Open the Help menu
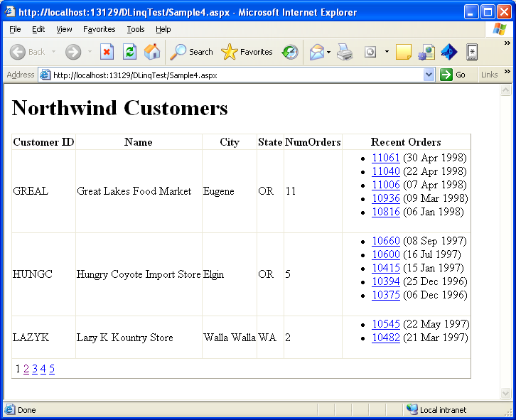 point(163,29)
